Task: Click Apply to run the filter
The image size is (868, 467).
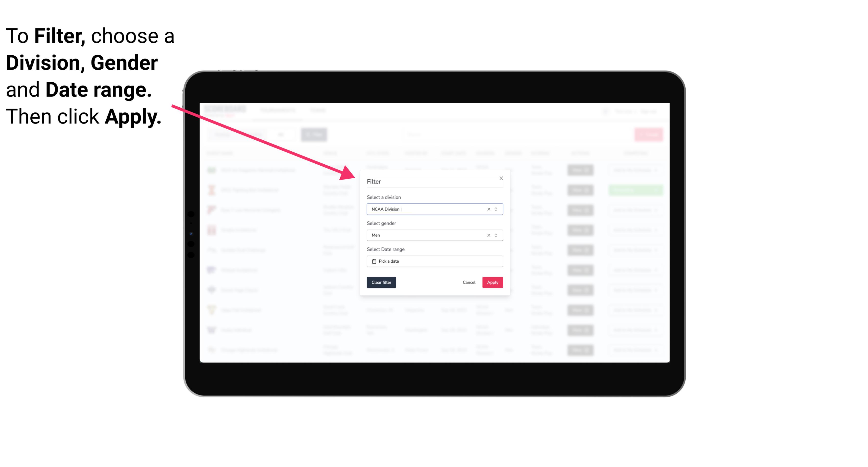Action: (492, 283)
